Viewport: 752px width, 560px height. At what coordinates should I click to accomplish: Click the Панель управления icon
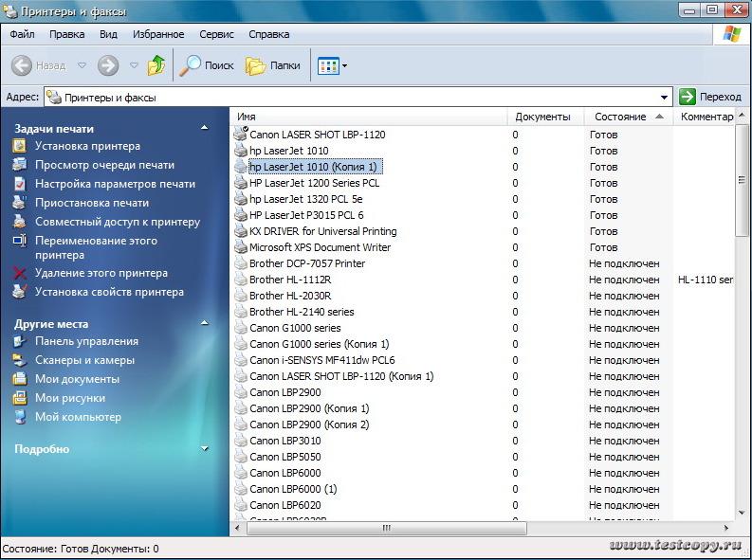20,341
